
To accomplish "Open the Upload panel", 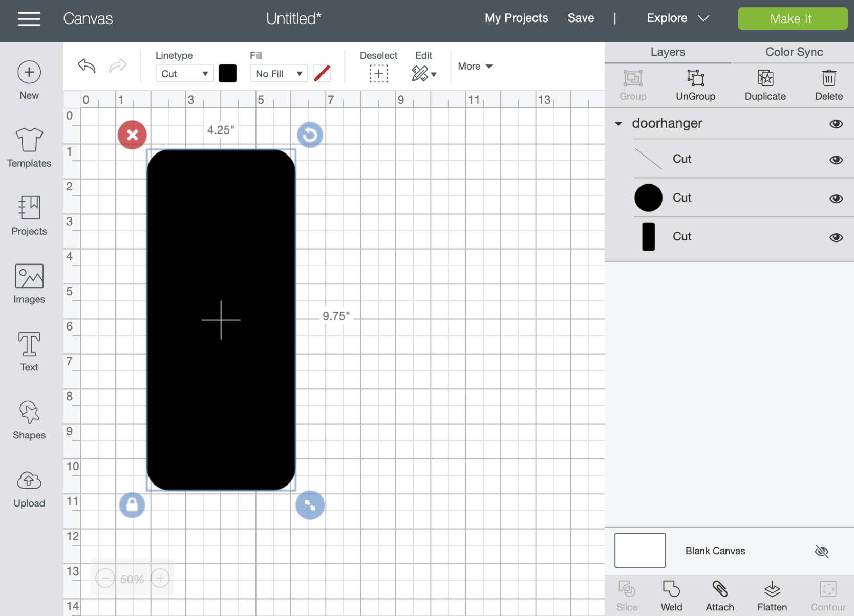I will tap(29, 489).
